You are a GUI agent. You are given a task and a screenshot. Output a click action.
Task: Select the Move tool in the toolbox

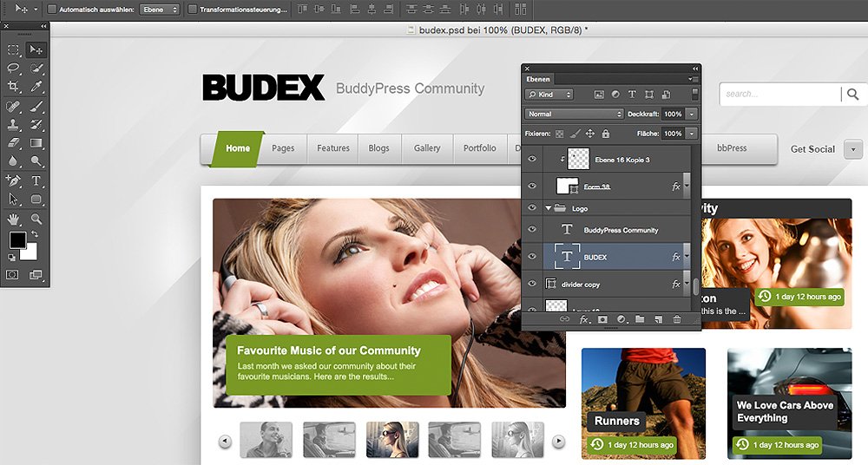pyautogui.click(x=36, y=49)
